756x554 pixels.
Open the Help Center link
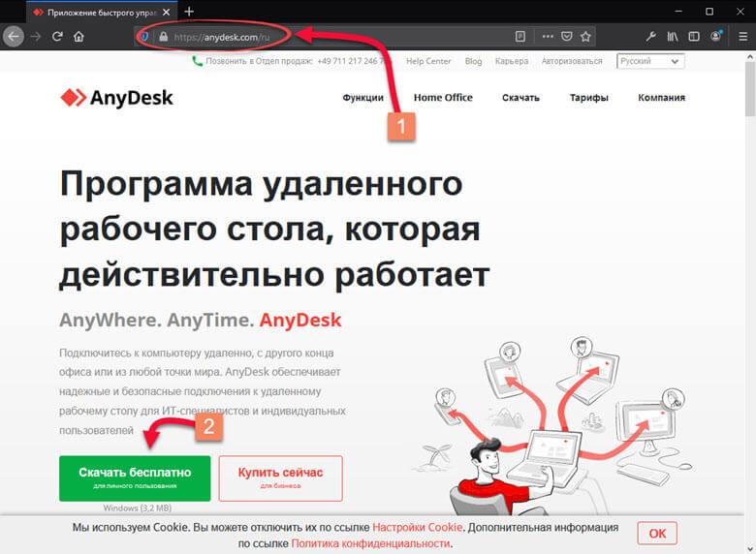coord(428,61)
